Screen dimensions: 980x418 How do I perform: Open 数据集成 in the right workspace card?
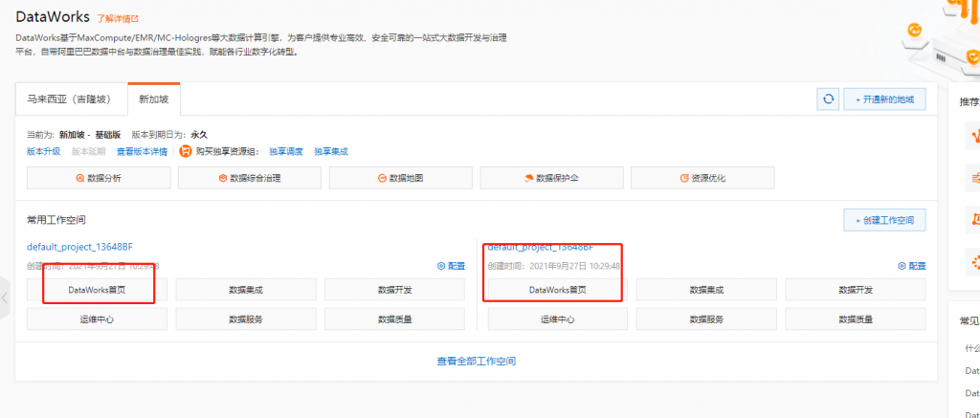coord(706,290)
